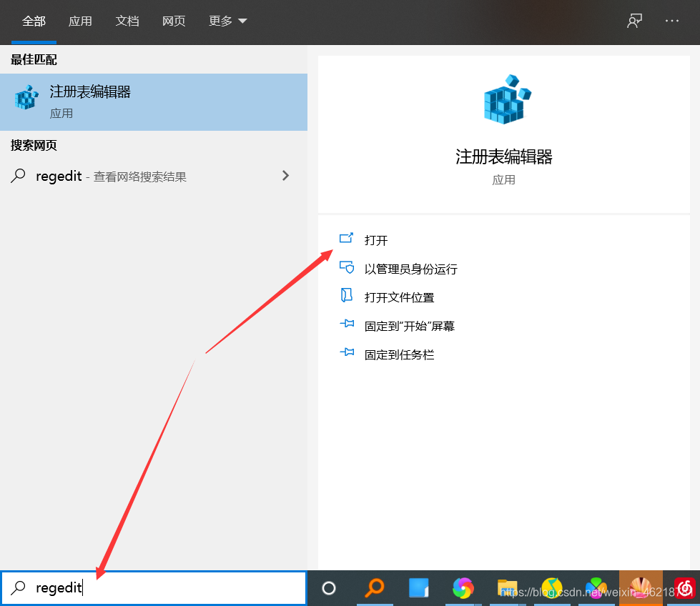Click the file location folder icon

point(347,295)
